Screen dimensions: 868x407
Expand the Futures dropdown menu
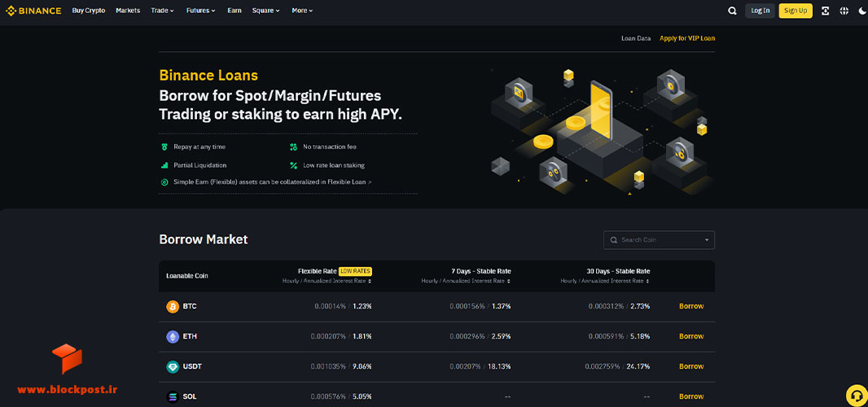tap(200, 11)
